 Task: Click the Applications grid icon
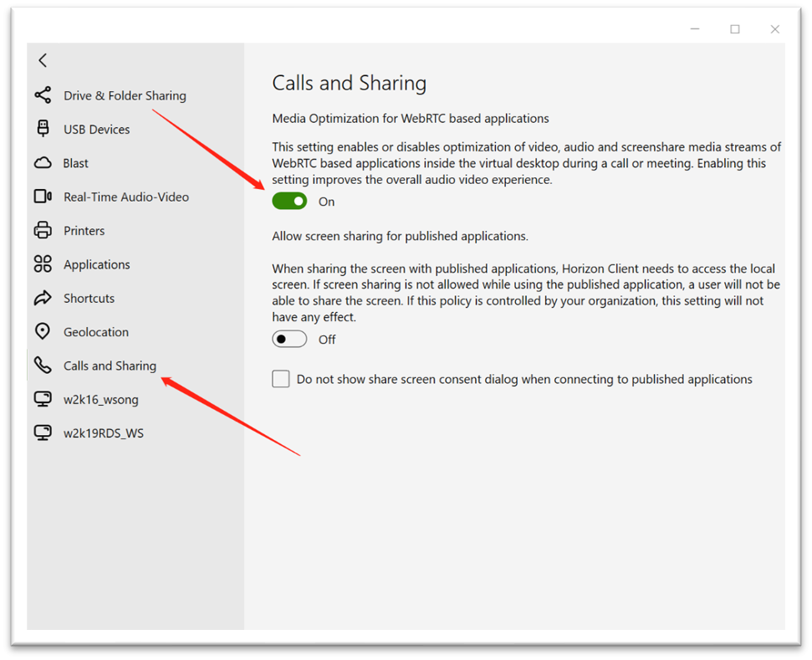(43, 264)
